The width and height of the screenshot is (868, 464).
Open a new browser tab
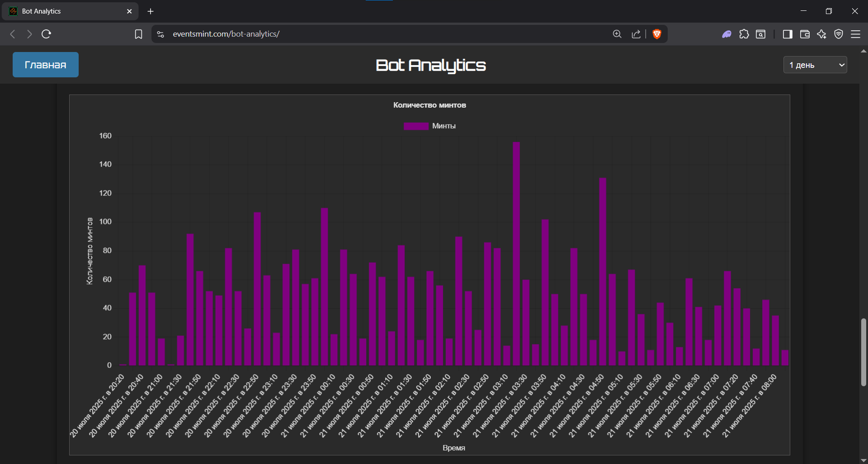click(x=151, y=11)
